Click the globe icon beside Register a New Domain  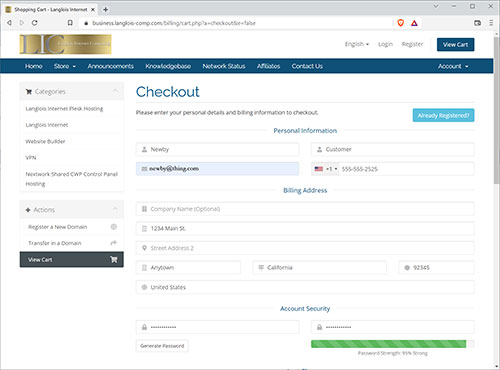tap(114, 227)
